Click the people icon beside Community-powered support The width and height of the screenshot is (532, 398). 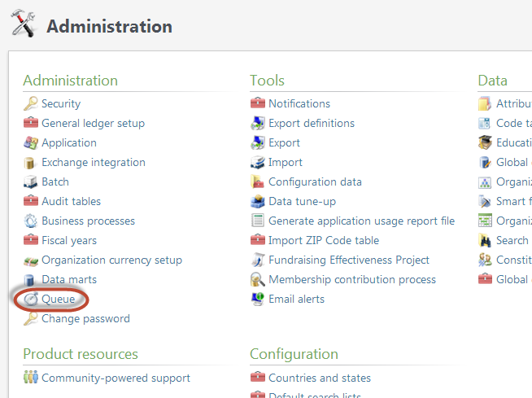30,378
